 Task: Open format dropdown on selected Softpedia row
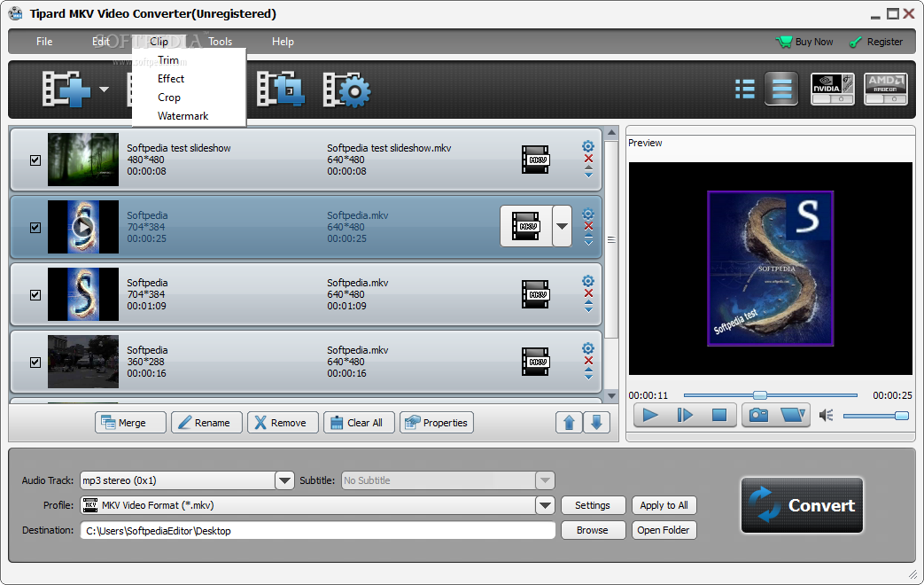tap(563, 226)
